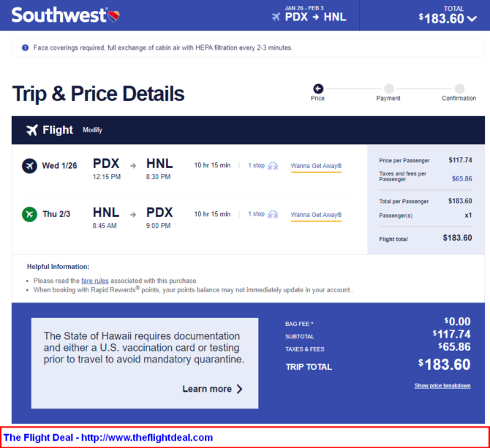Click Wanna Get Away on departing flight
The image size is (490, 448).
[316, 166]
